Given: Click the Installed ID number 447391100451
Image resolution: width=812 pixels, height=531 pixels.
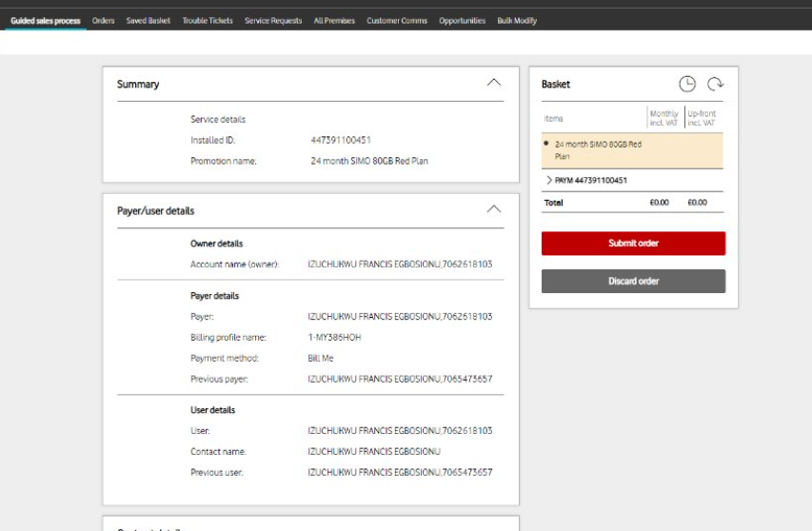Looking at the screenshot, I should 341,140.
